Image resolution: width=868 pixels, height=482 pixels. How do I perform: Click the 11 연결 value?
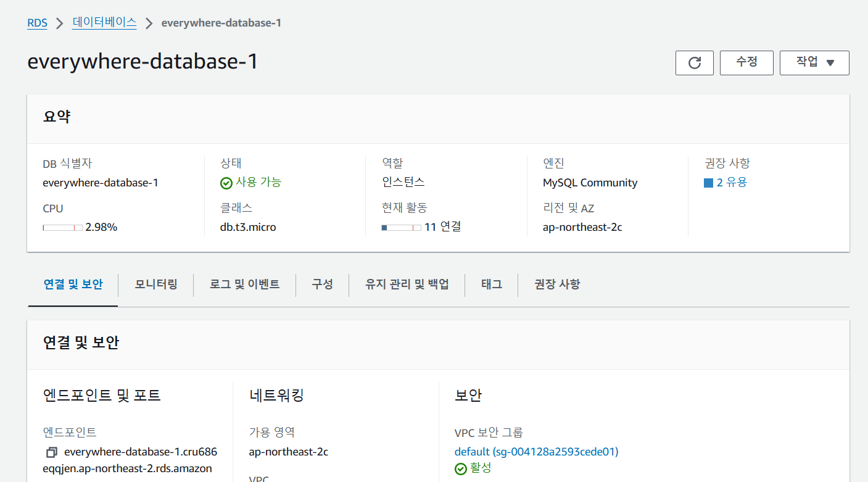pyautogui.click(x=442, y=227)
